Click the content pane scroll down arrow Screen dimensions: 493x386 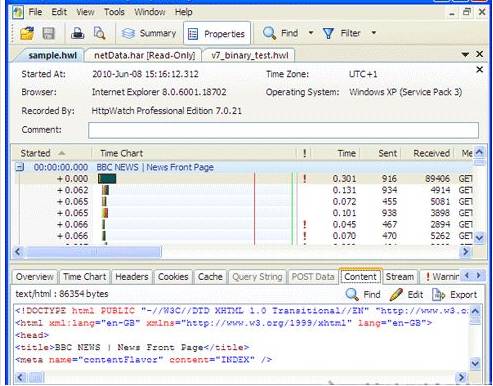pyautogui.click(x=475, y=363)
